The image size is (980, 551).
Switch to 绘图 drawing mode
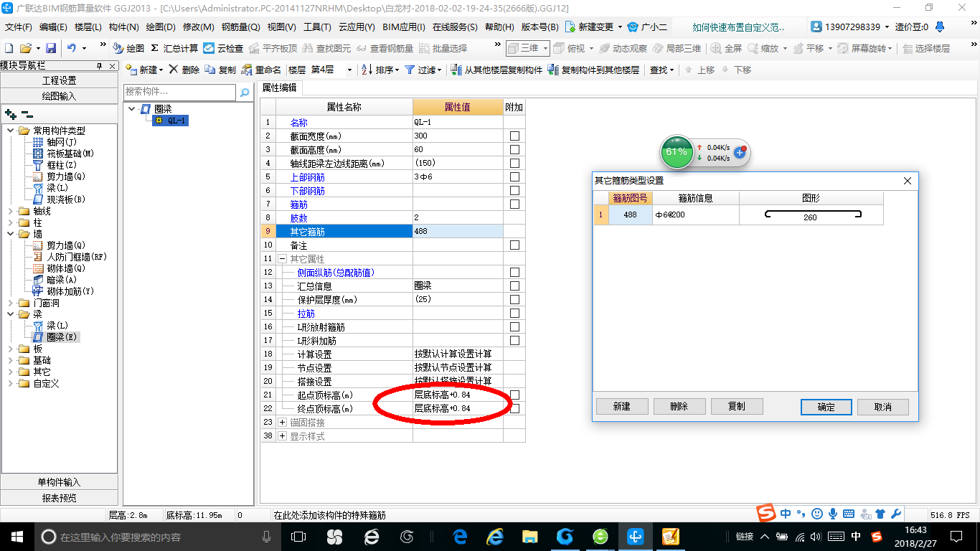tap(128, 48)
